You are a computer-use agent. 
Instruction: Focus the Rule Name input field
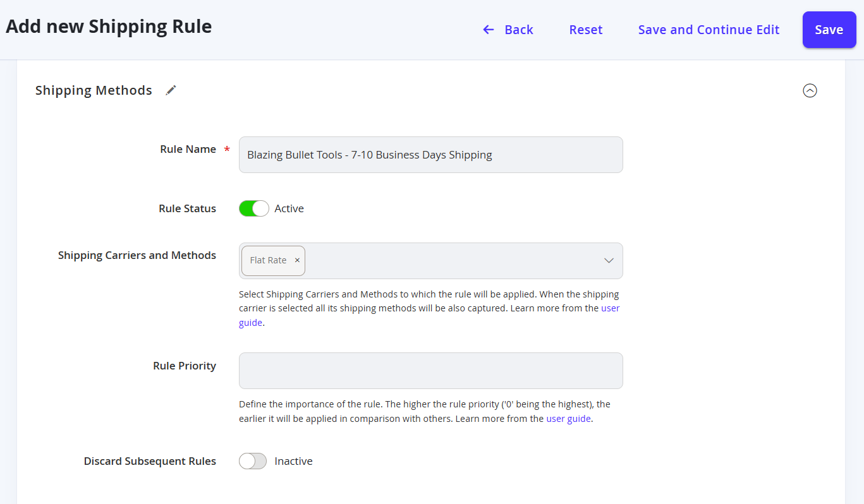(x=431, y=155)
